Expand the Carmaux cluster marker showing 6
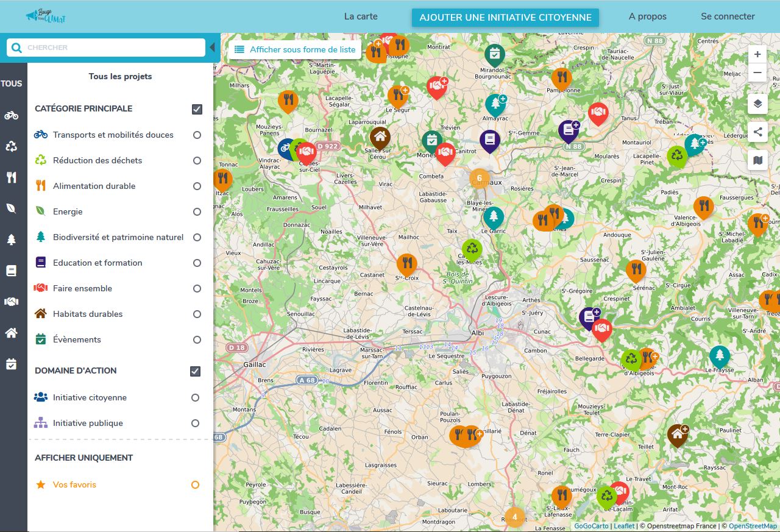The height and width of the screenshot is (532, 780). coord(479,179)
